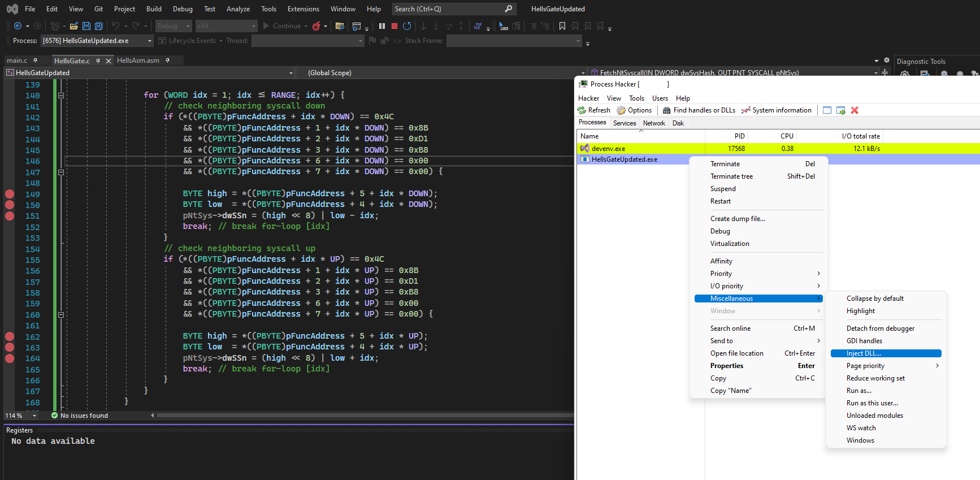Open the Process dropdown HellsGateUpdated.exe
The image size is (980, 480).
[97, 41]
